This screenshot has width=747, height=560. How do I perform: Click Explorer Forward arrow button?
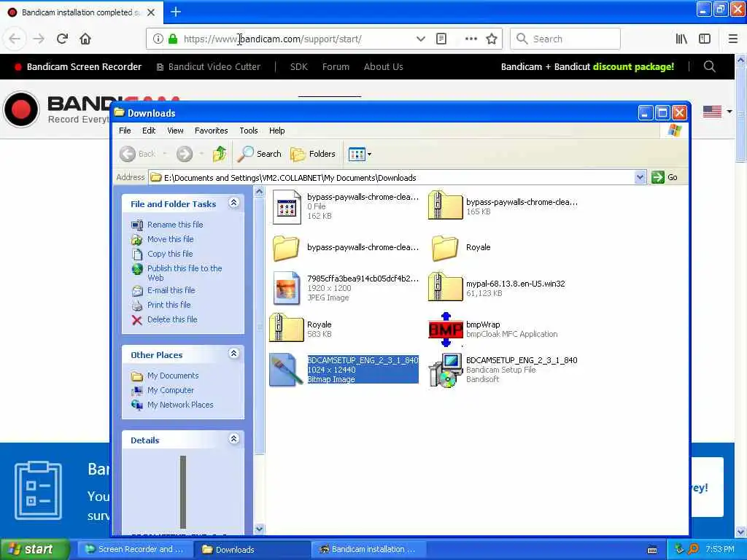click(x=185, y=154)
